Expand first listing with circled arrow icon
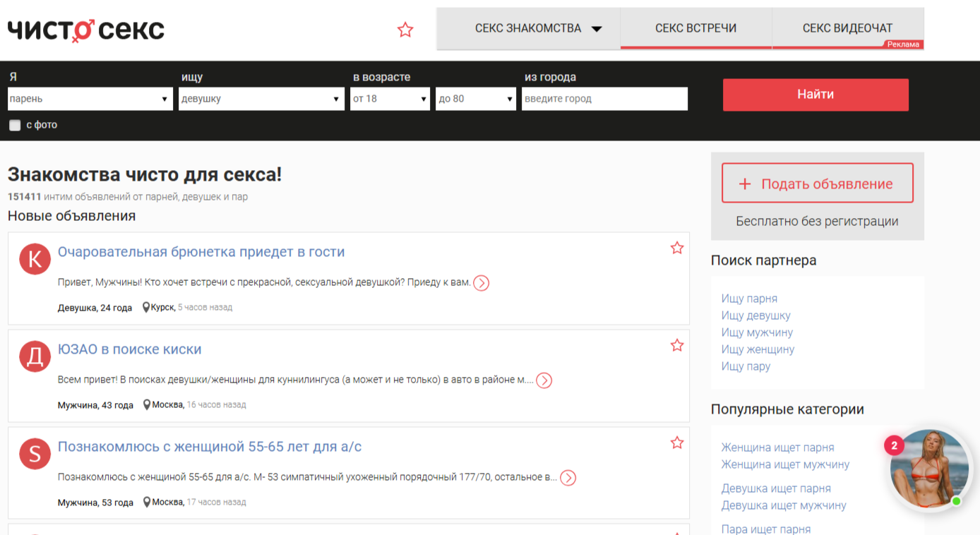The height and width of the screenshot is (535, 980). click(481, 283)
